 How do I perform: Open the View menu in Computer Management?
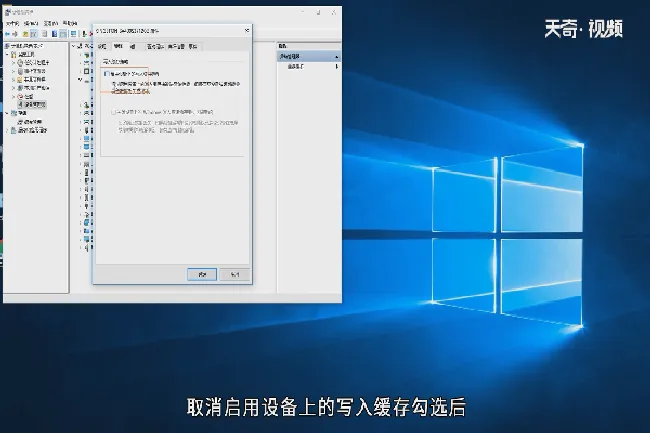tap(51, 23)
